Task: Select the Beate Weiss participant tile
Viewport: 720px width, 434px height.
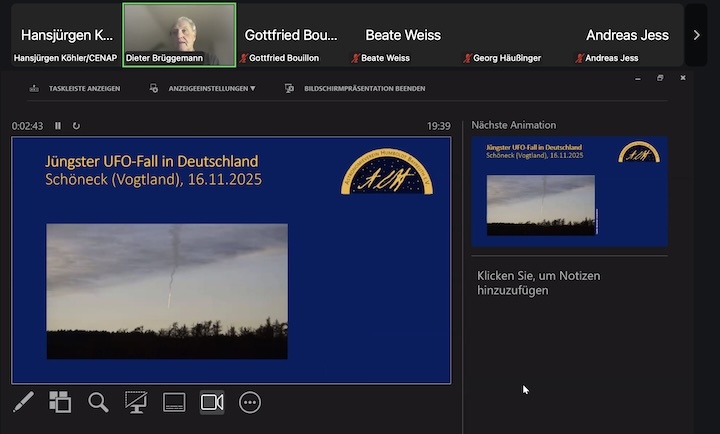Action: click(403, 35)
